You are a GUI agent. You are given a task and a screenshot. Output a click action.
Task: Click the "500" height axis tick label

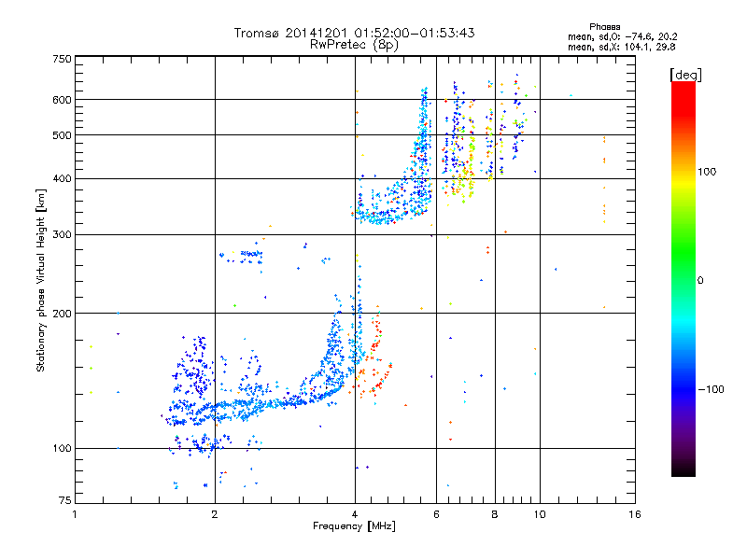[62, 135]
